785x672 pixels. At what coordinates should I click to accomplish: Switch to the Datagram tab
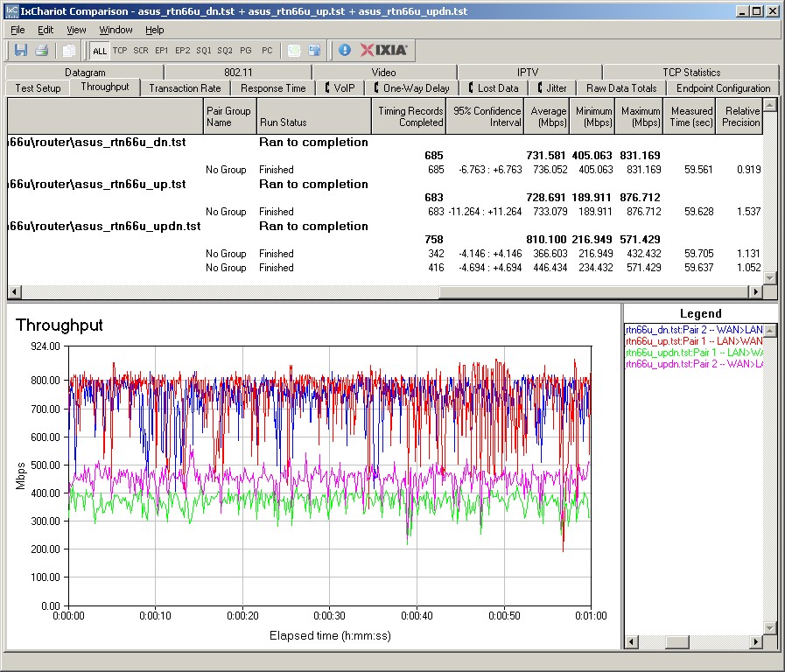pyautogui.click(x=85, y=73)
